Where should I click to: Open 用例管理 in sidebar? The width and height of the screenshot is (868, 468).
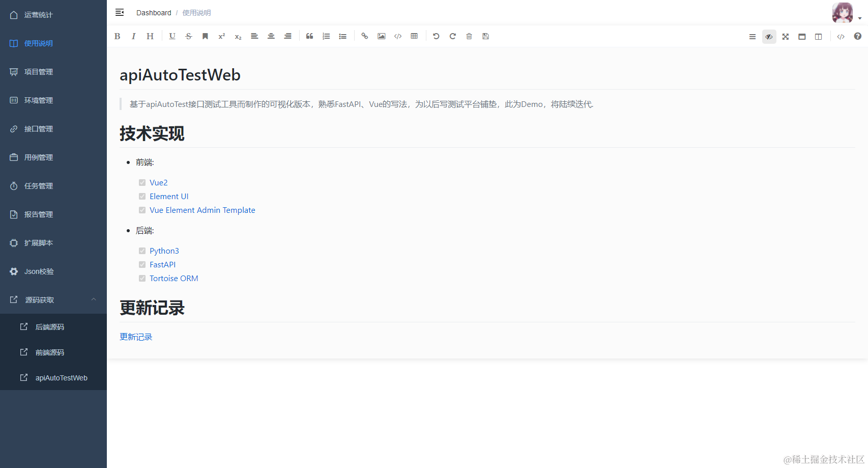click(53, 157)
